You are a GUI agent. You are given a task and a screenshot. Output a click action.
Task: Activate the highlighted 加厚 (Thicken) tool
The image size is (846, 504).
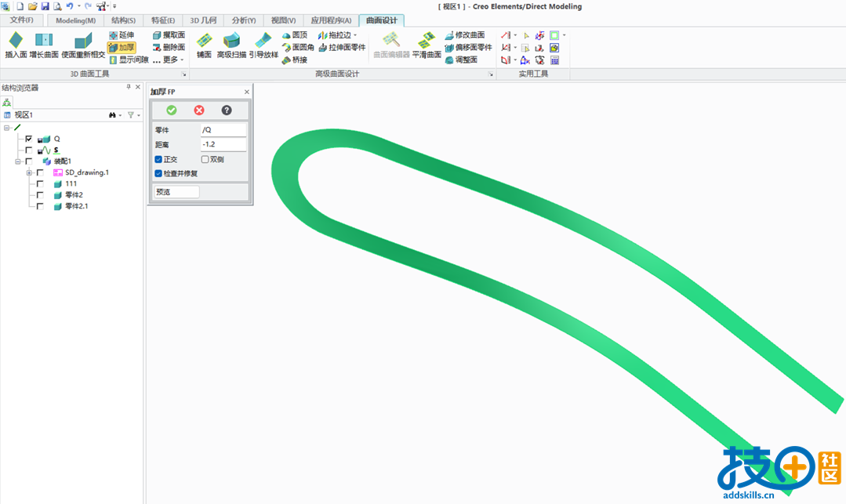point(122,48)
